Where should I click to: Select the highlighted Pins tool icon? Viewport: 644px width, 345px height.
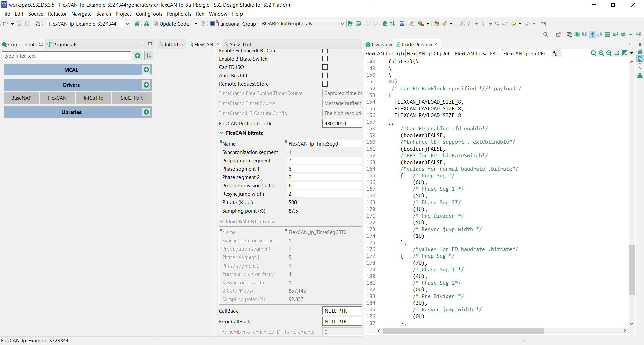click(x=593, y=34)
